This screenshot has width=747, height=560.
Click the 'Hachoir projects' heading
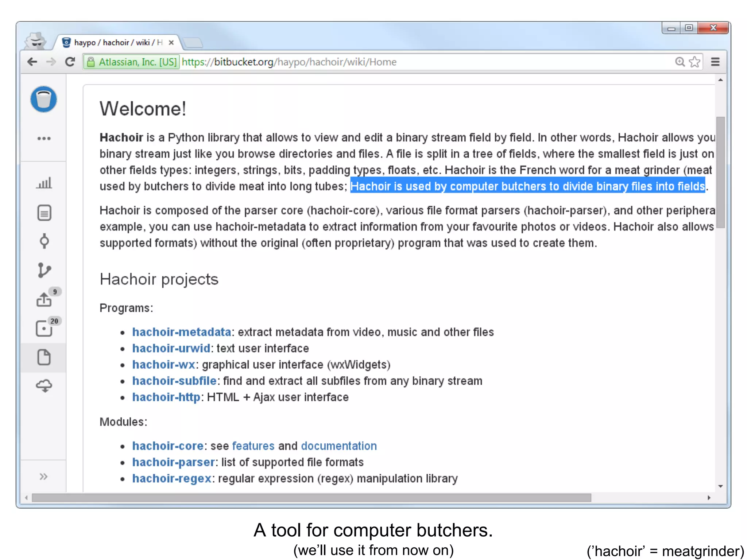coord(159,279)
